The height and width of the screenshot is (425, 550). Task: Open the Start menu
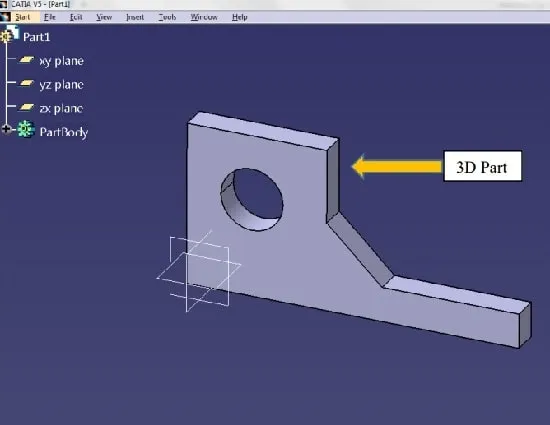pyautogui.click(x=23, y=17)
